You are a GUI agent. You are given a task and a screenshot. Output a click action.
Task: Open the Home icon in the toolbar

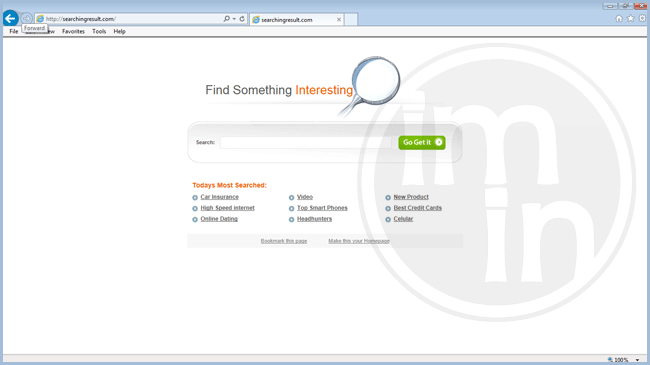tap(619, 18)
